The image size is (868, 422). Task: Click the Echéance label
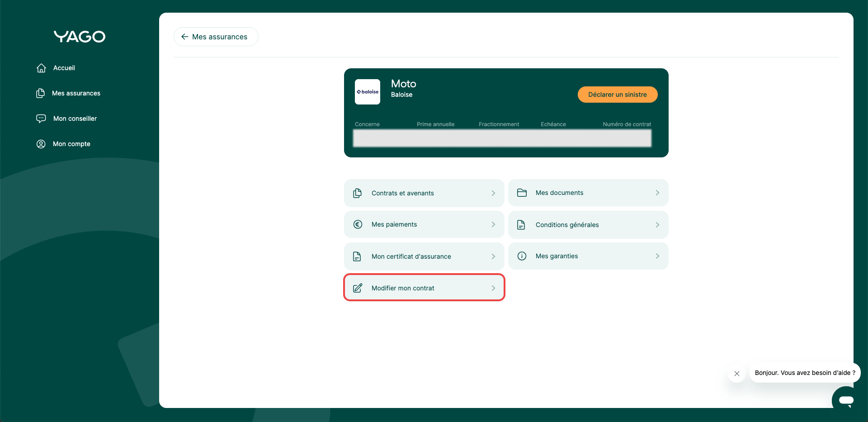pyautogui.click(x=553, y=124)
